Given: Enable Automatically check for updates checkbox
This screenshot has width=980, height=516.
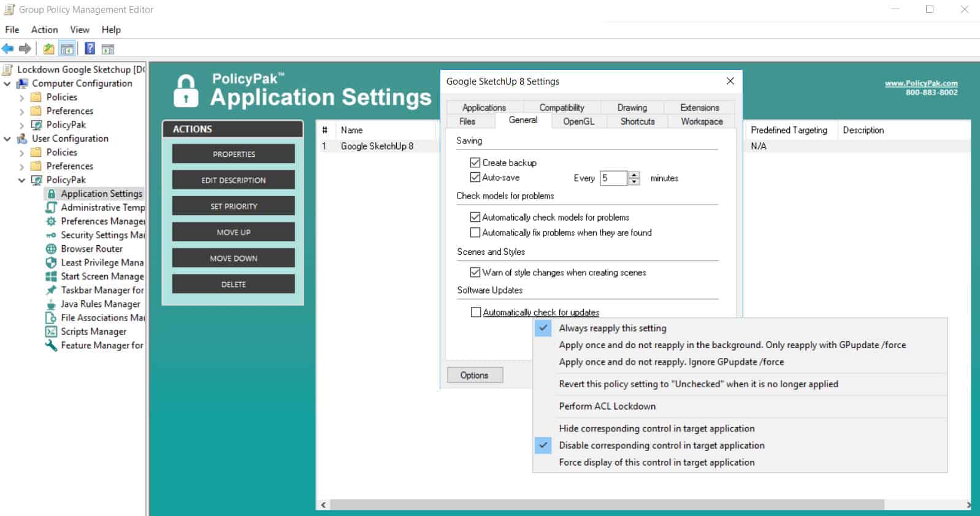Looking at the screenshot, I should [475, 312].
